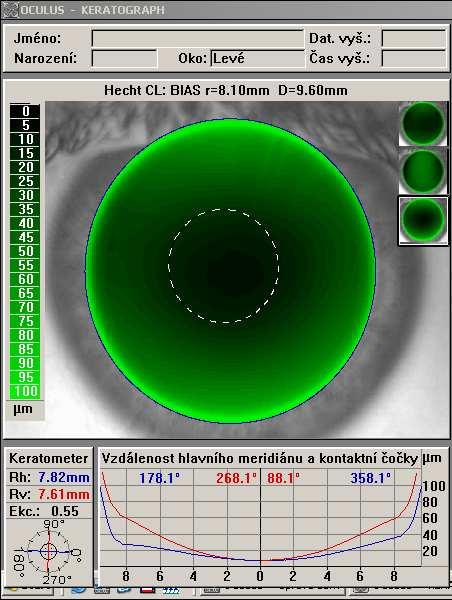Click the 0 µm step on color scale
This screenshot has height=600, width=452.
[25, 111]
